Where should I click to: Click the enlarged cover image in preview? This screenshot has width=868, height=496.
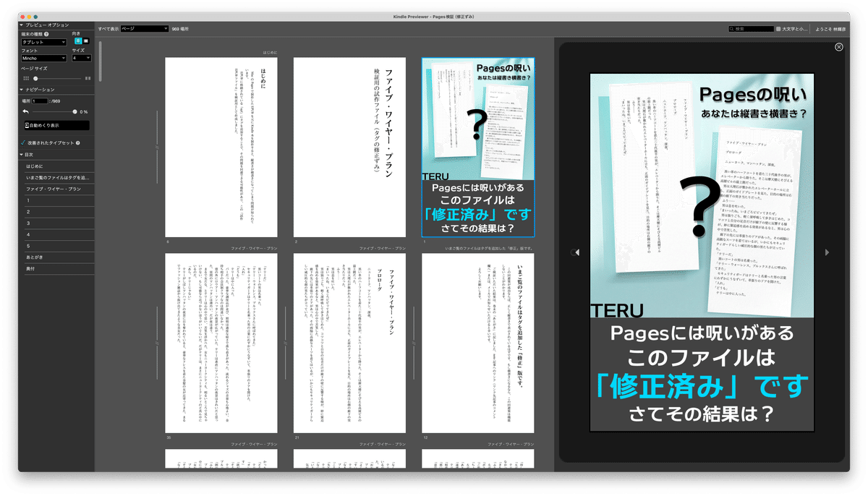tap(702, 252)
